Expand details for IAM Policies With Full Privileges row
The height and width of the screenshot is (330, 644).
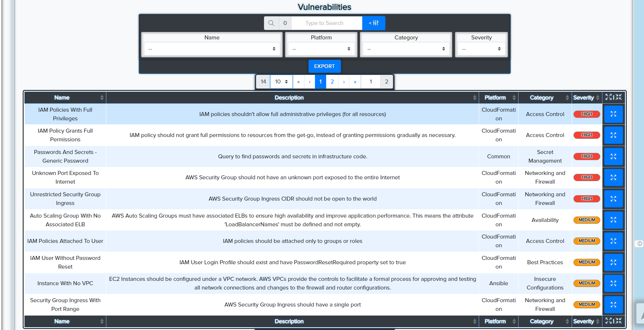point(613,114)
